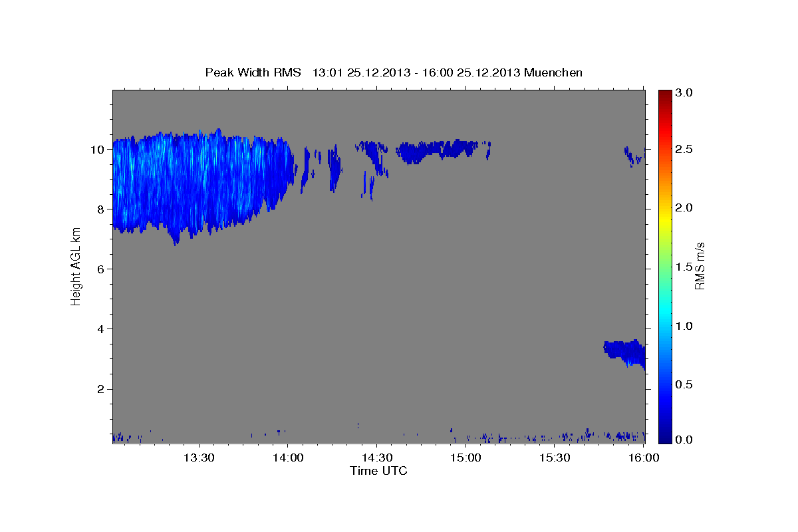Click the height axis label 8

pos(100,209)
